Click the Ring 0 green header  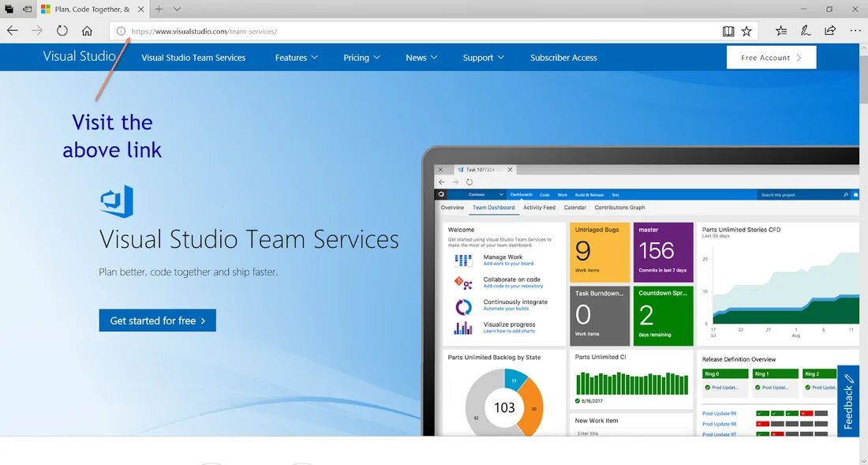[x=725, y=374]
